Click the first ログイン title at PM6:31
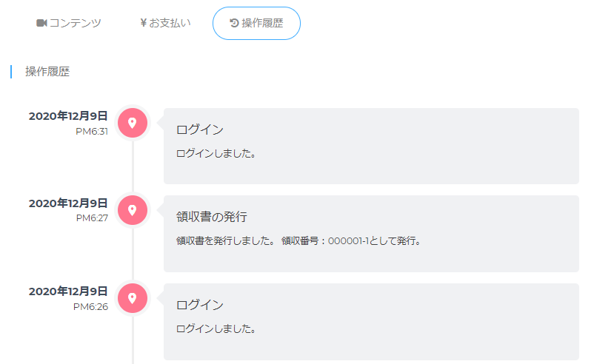 [200, 129]
